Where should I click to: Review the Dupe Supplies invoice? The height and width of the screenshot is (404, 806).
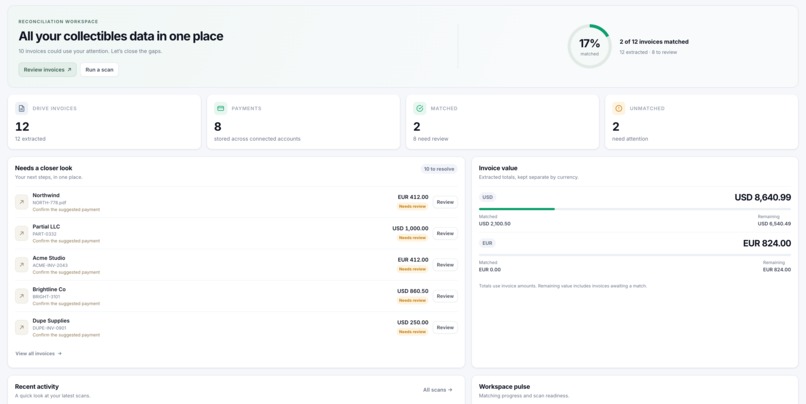[445, 327]
